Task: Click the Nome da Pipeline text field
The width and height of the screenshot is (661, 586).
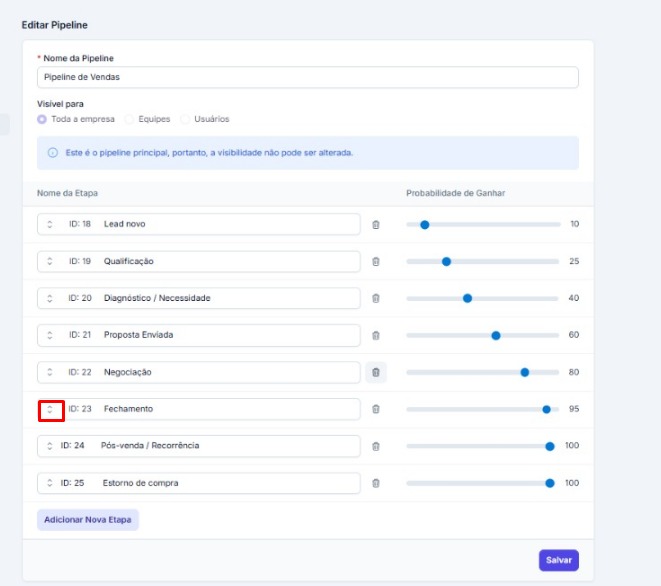Action: point(307,77)
